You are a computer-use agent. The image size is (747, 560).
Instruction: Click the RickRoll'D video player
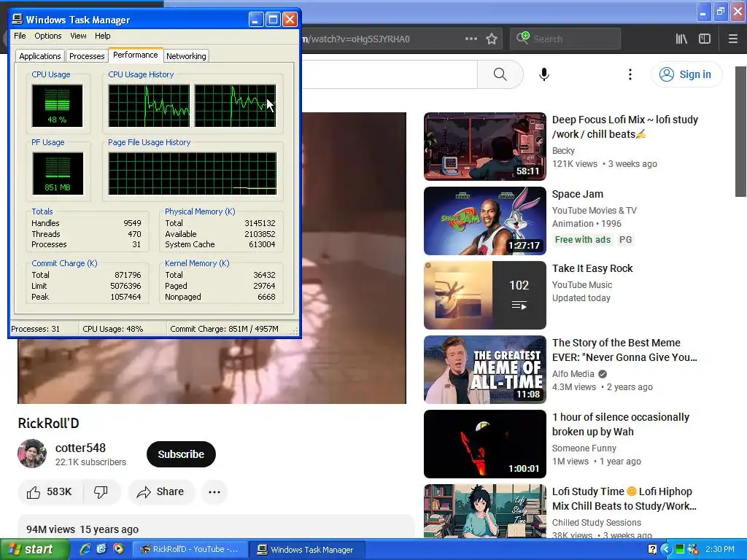click(x=212, y=258)
